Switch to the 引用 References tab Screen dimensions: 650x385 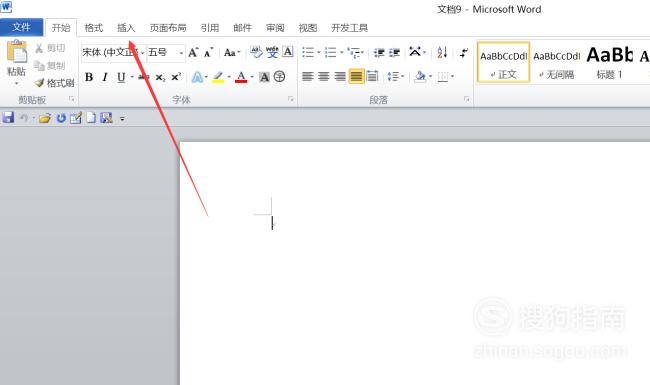210,28
